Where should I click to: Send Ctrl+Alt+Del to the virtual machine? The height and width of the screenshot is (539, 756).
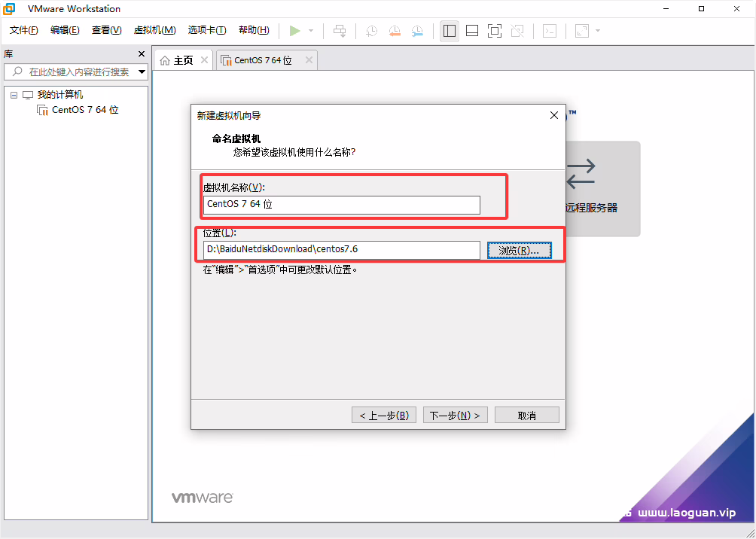click(x=339, y=30)
